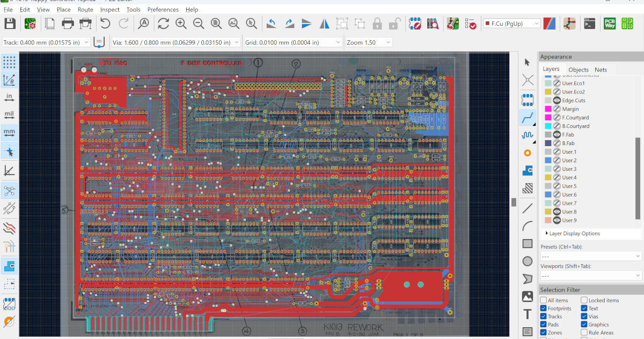Image resolution: width=644 pixels, height=339 pixels.
Task: Activate the Add Filled Zone tool
Action: tap(528, 170)
